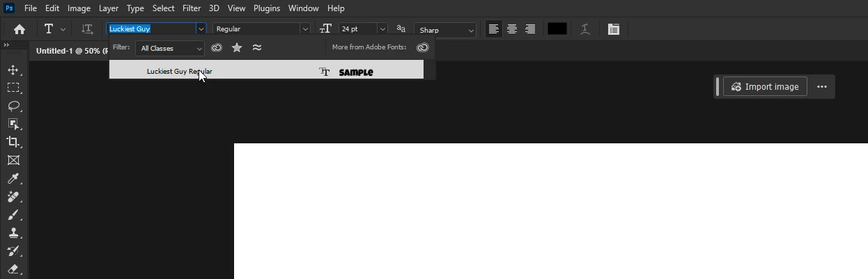This screenshot has height=279, width=868.
Task: Toggle favorite fonts star filter
Action: pyautogui.click(x=237, y=48)
